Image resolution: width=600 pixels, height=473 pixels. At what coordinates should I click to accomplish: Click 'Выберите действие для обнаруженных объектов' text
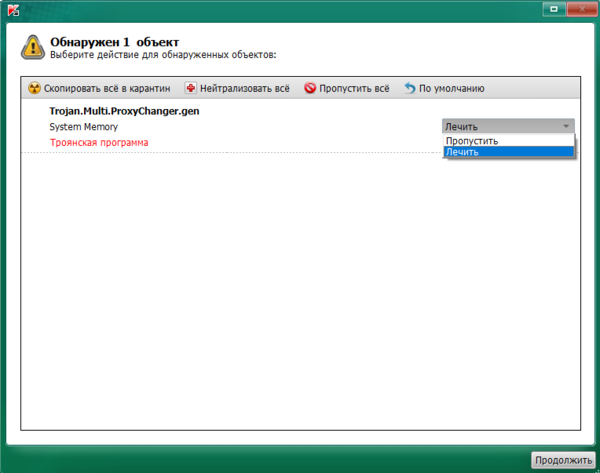tap(163, 55)
